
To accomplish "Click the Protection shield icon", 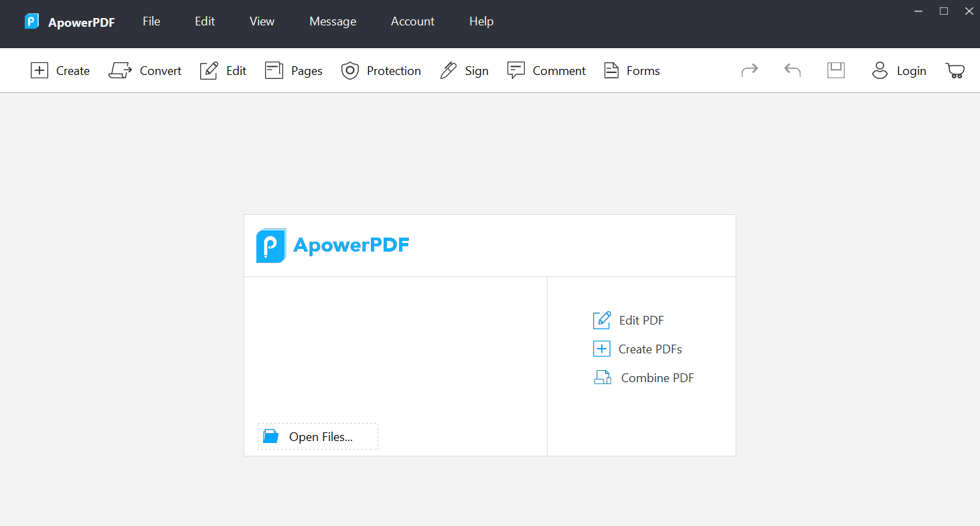I will 350,70.
